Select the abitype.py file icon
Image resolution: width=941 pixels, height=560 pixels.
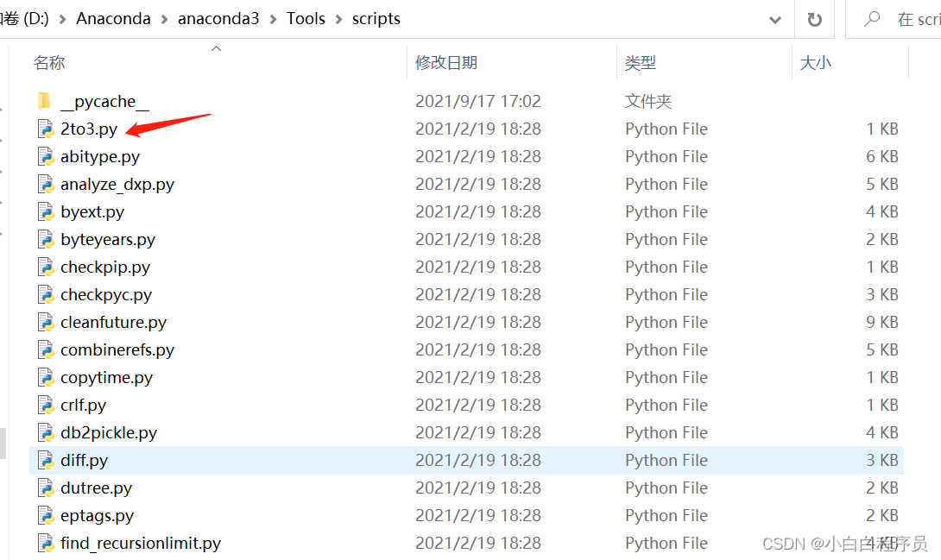point(46,156)
